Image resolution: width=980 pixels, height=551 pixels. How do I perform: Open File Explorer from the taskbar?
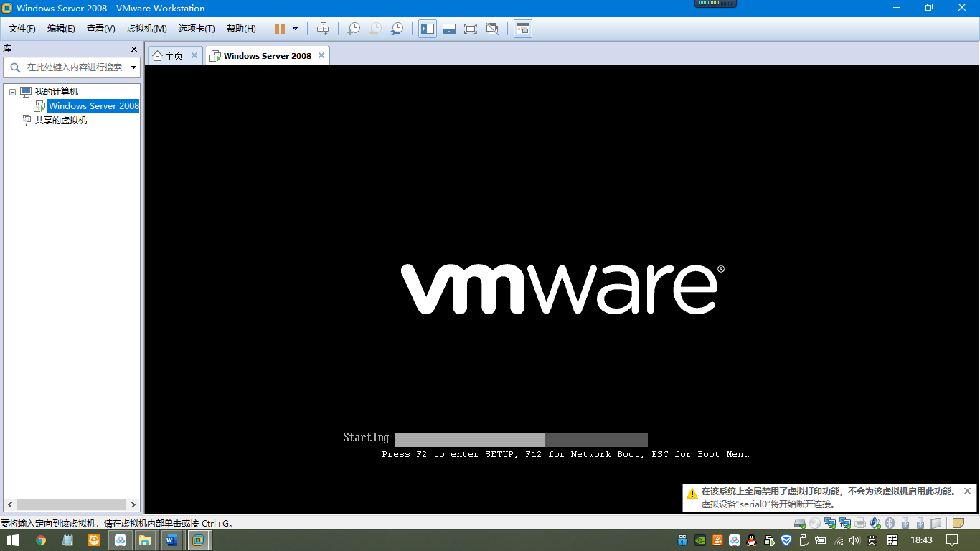point(144,540)
